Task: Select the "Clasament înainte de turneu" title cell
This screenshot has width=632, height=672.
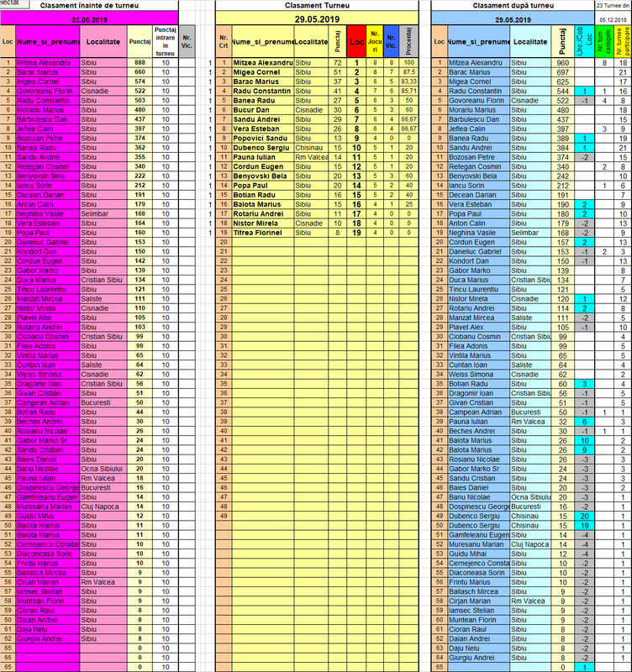Action: point(89,6)
